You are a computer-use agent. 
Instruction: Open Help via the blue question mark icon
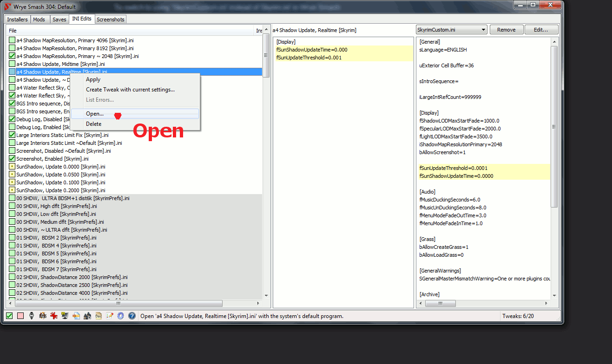pyautogui.click(x=132, y=316)
